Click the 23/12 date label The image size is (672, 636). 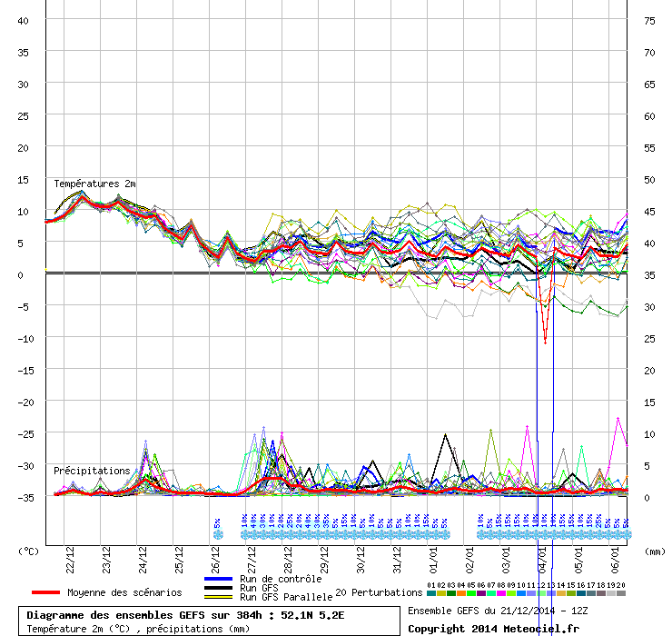pyautogui.click(x=106, y=560)
